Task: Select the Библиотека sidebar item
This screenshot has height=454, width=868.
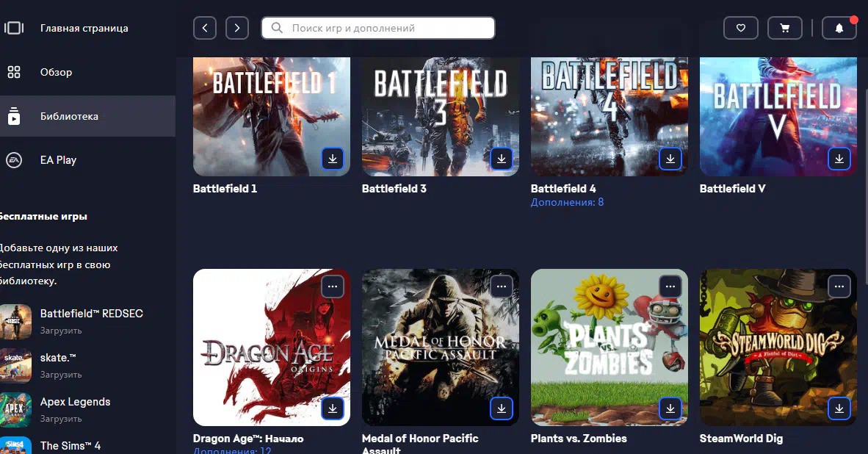Action: pyautogui.click(x=69, y=116)
